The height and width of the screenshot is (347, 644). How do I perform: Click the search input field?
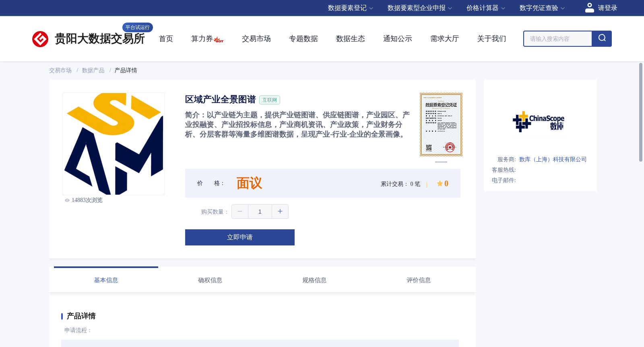[558, 39]
